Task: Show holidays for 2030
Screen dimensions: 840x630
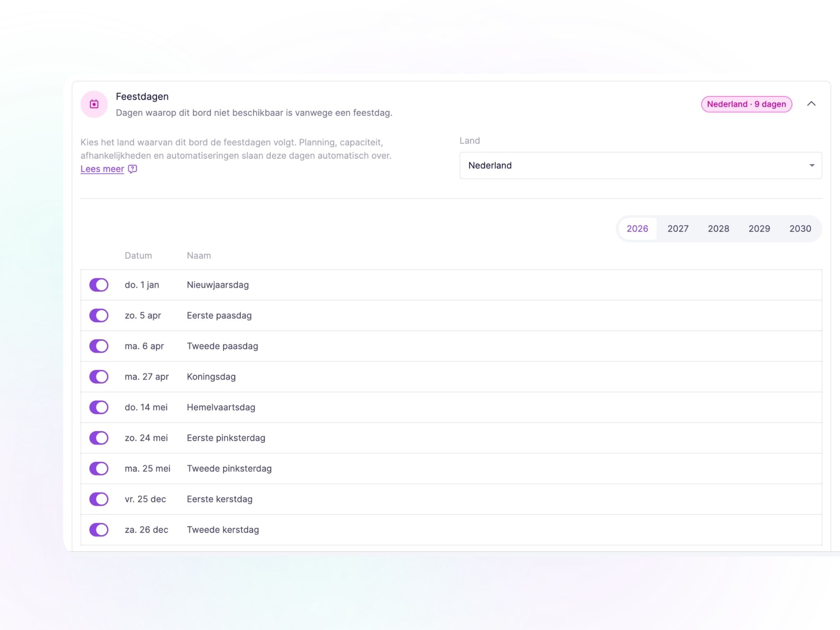Action: click(x=800, y=228)
